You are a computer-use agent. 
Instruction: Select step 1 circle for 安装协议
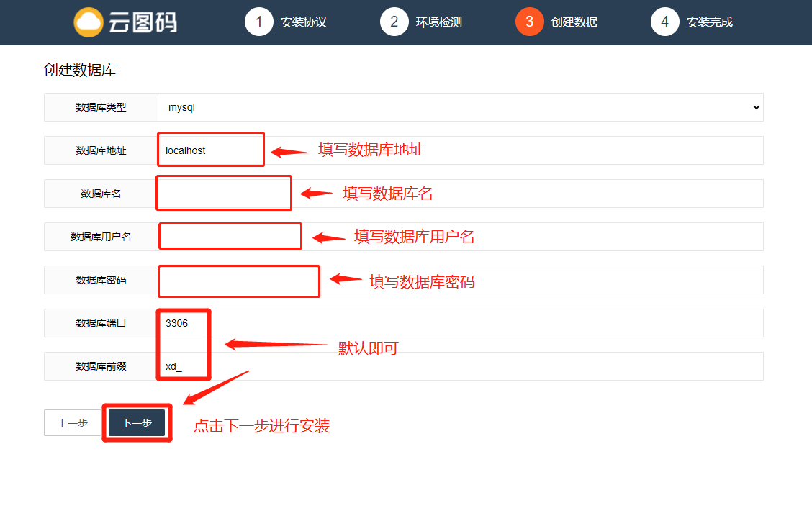click(259, 22)
